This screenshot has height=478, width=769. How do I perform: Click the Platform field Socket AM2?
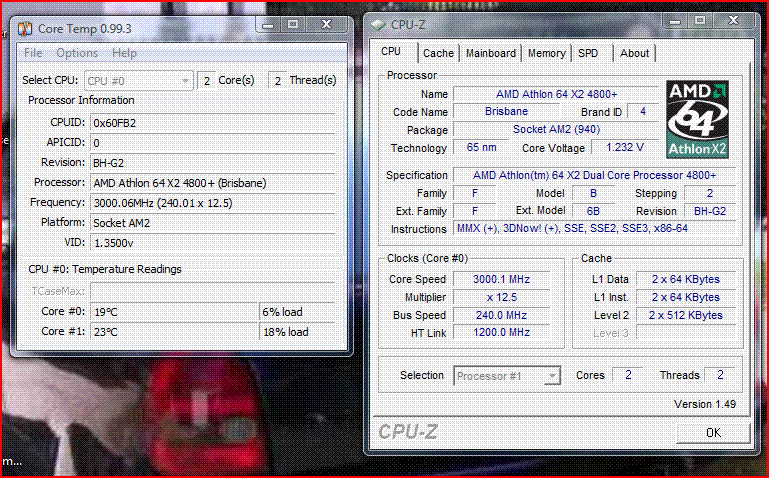click(x=213, y=223)
